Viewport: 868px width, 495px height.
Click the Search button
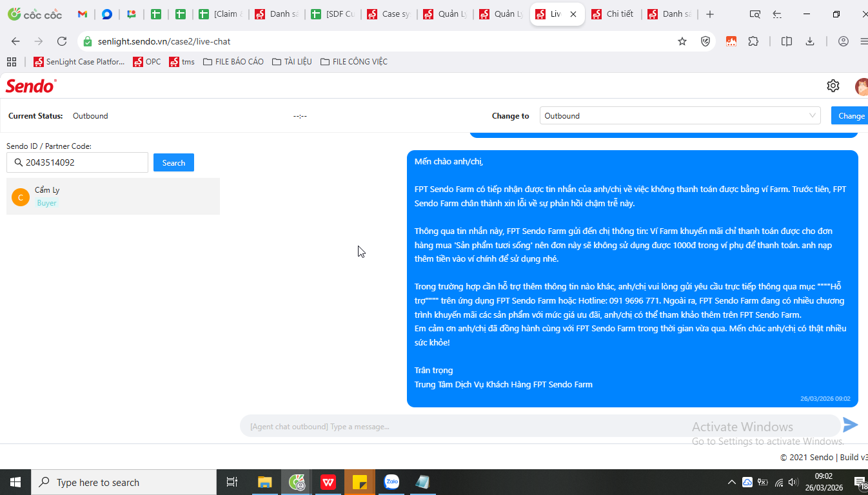173,162
